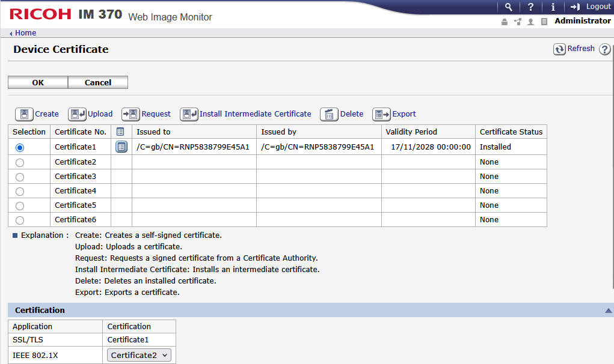This screenshot has height=364, width=614.
Task: Click the Upload certificate icon
Action: (x=77, y=114)
